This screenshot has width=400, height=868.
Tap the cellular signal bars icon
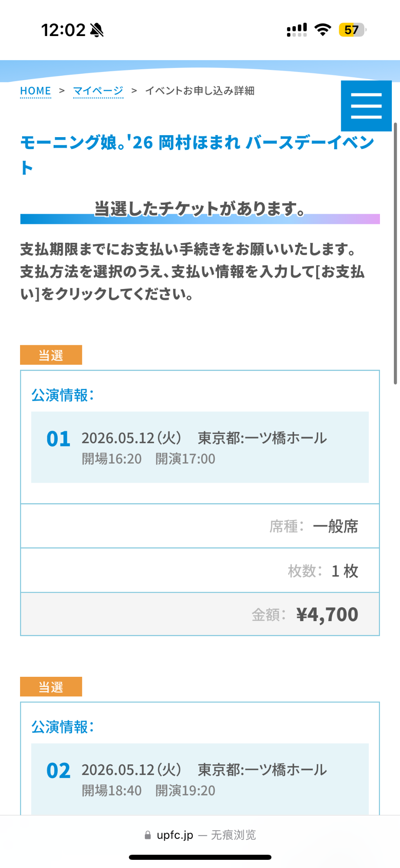(297, 30)
